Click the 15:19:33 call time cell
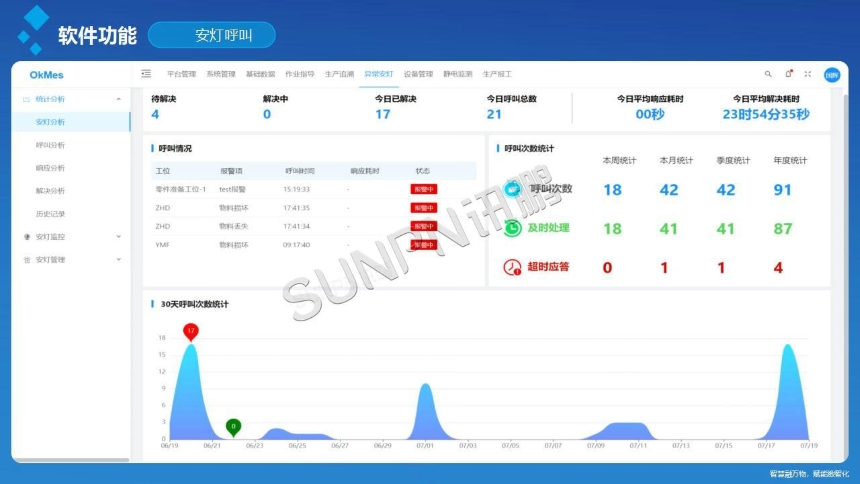The height and width of the screenshot is (484, 860). point(296,189)
